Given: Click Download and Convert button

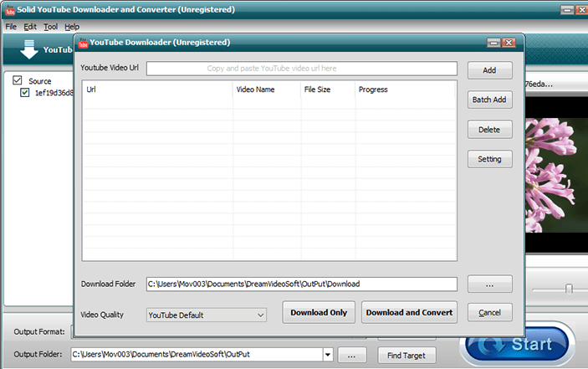Looking at the screenshot, I should 410,312.
